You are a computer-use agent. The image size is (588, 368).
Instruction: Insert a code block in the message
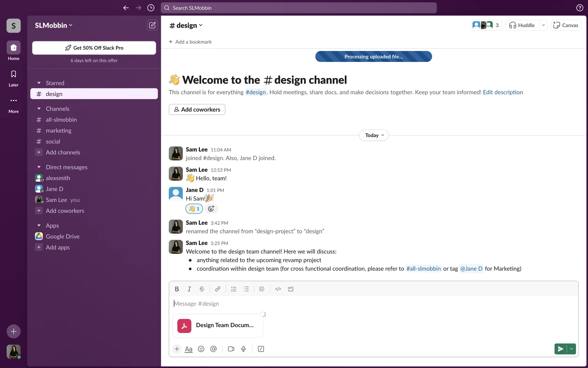pos(290,289)
